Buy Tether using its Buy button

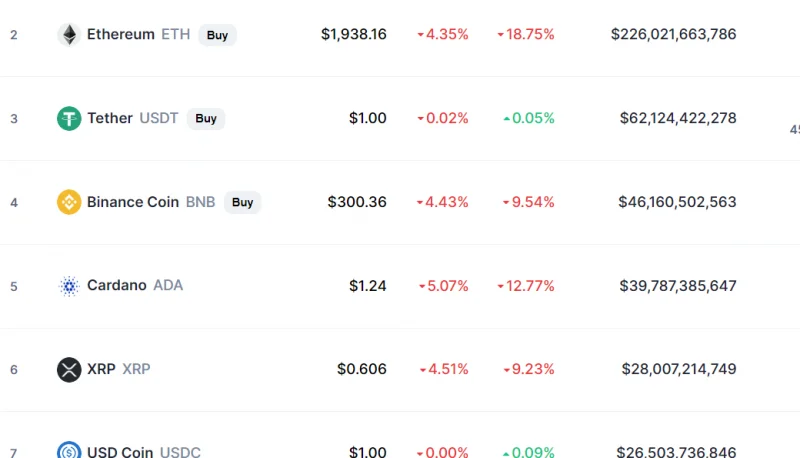(206, 118)
